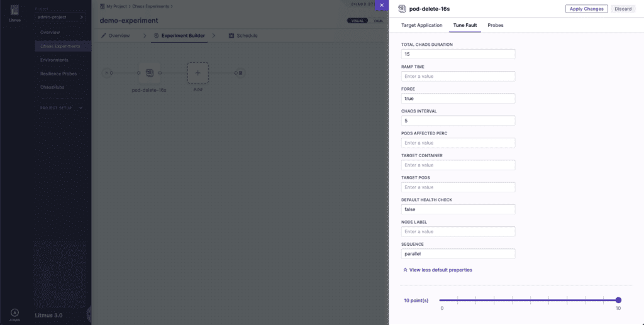
Task: Click the ADMIN user avatar icon
Action: pos(14,313)
